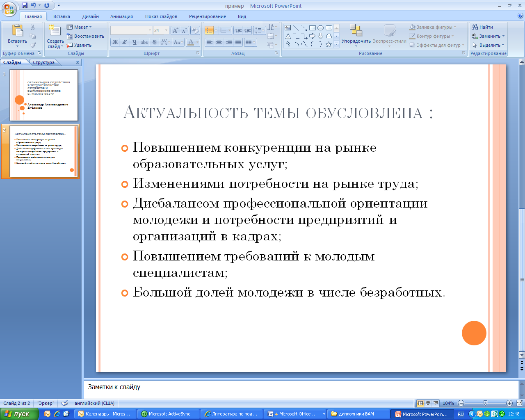Switch to Microsoft ActiveSync in taskbar

[168, 414]
